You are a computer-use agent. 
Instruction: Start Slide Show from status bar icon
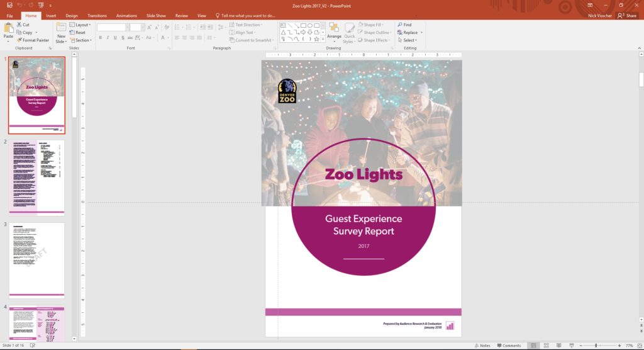tap(571, 346)
